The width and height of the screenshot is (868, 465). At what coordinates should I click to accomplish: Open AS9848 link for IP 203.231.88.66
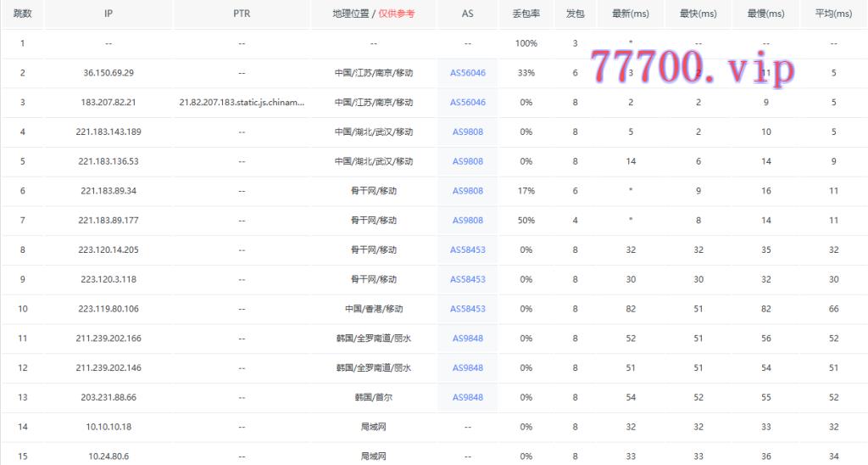467,397
